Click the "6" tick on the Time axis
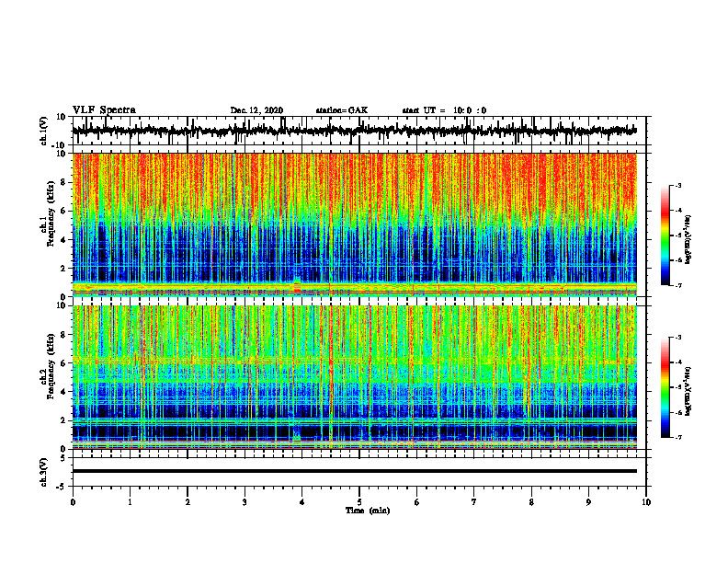The image size is (728, 563). (x=417, y=502)
